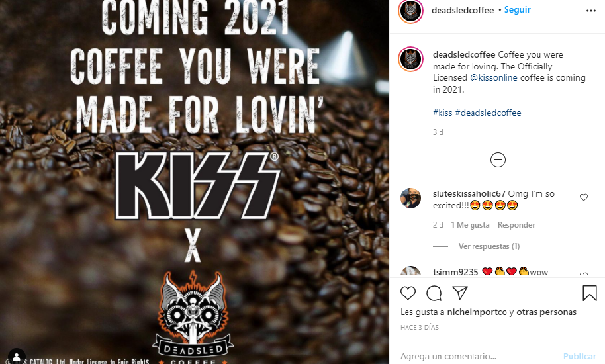Open @kissonline profile link
This screenshot has height=364, width=605.
coord(494,77)
